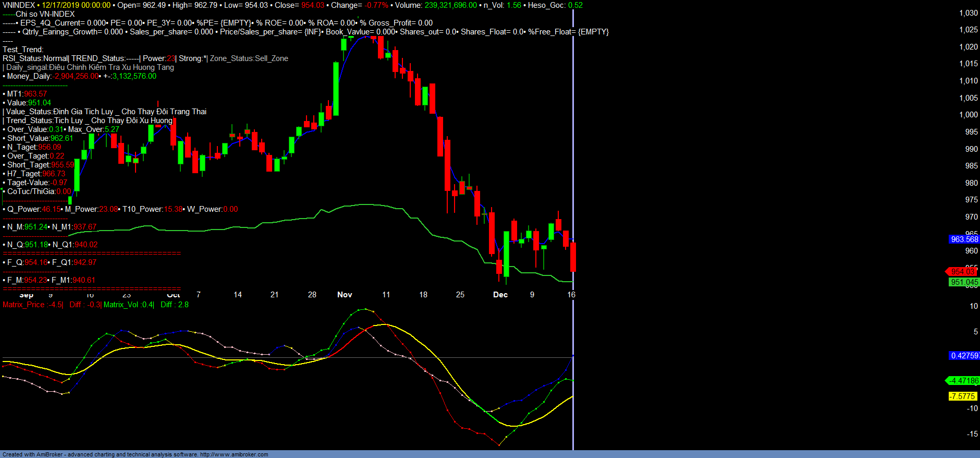Screen dimensions: 980x458
Task: Click the red 954.03 close price tag
Action: click(962, 272)
